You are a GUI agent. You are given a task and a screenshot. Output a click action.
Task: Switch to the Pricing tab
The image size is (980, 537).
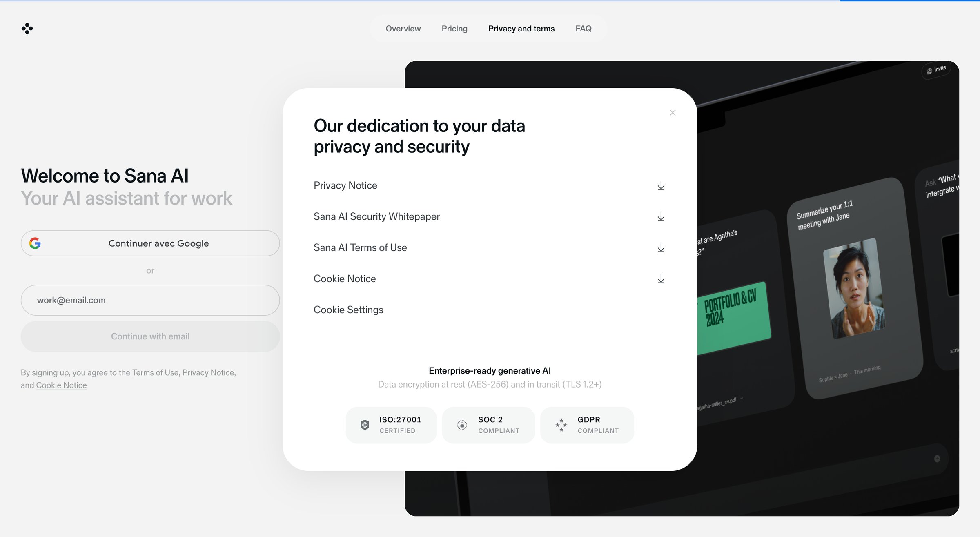(x=454, y=29)
